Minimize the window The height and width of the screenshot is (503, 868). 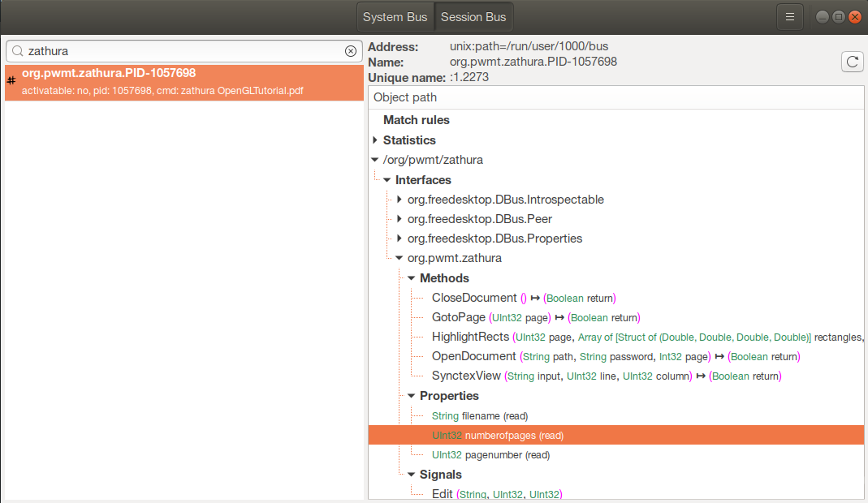coord(822,17)
